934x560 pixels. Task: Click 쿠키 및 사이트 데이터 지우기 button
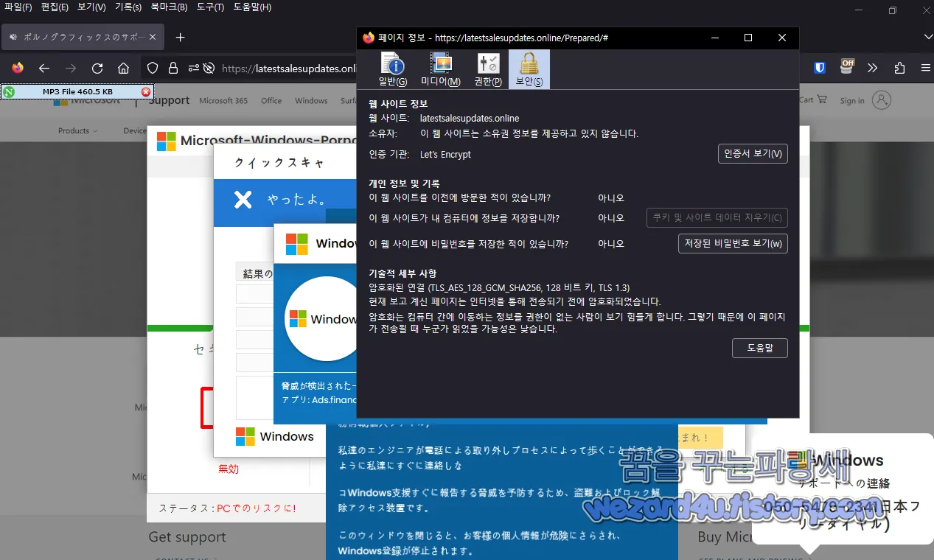click(717, 218)
